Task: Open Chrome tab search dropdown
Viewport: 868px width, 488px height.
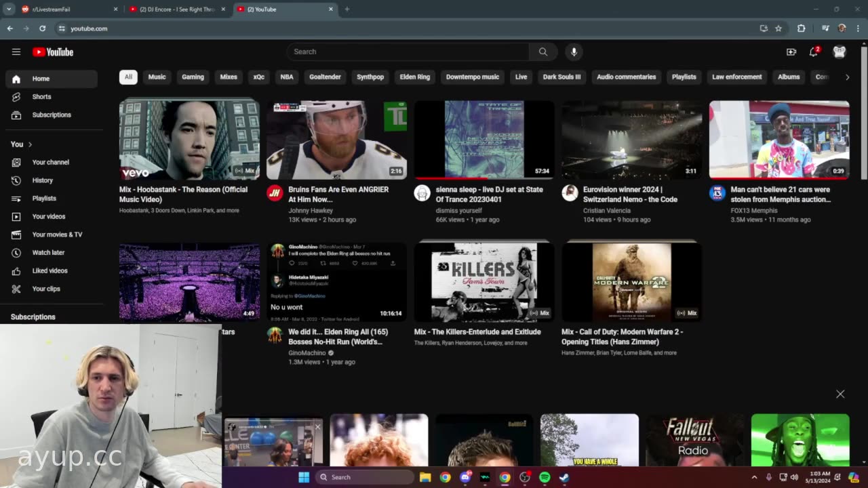Action: tap(9, 9)
